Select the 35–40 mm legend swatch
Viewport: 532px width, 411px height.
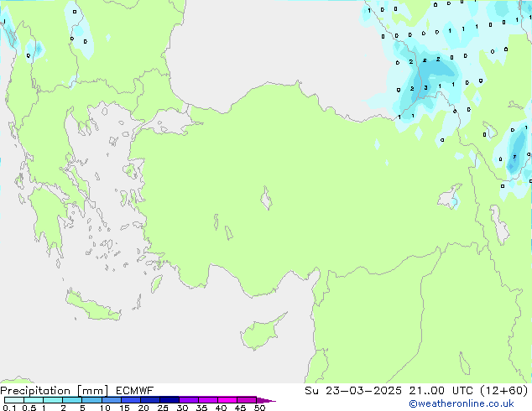208,400
